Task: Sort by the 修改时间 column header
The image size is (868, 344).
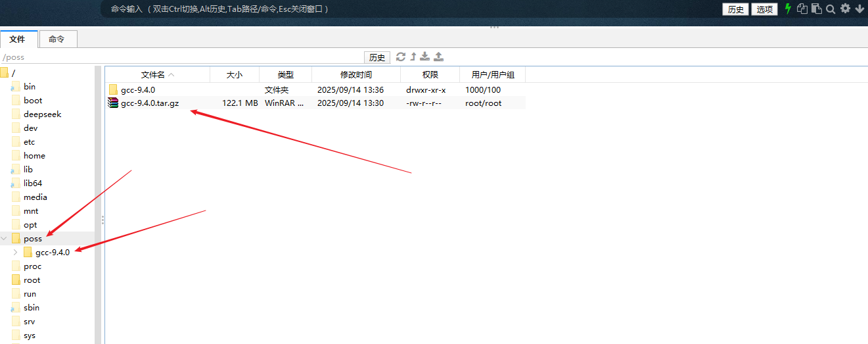Action: [x=356, y=75]
